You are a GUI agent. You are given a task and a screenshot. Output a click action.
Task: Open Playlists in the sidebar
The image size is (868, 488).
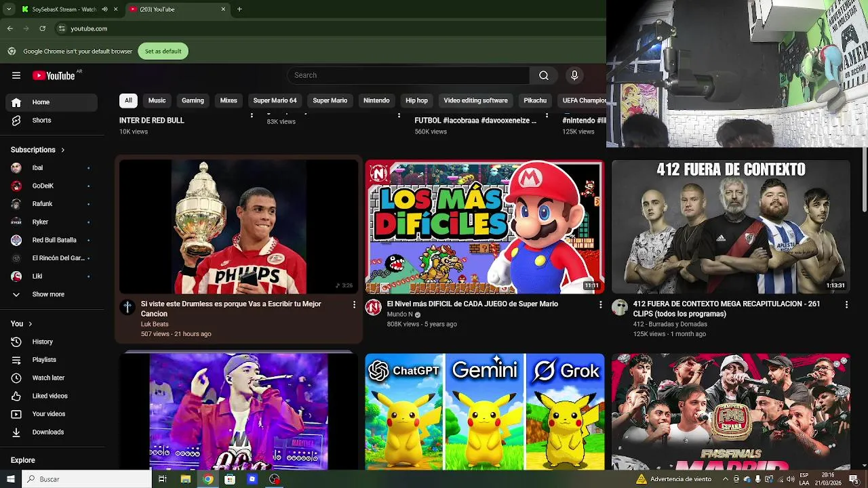(52, 360)
